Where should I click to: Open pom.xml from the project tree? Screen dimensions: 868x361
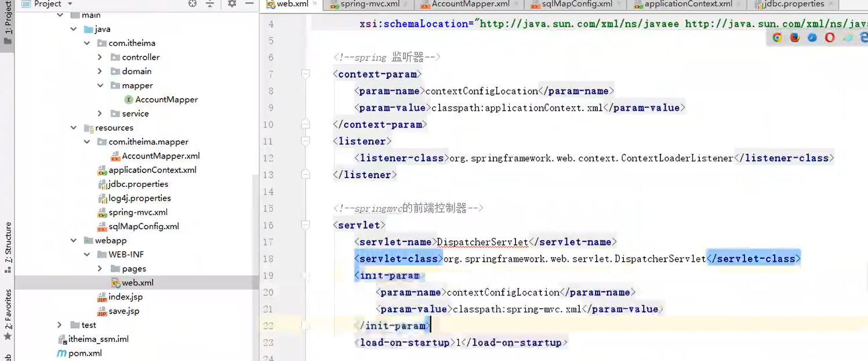[x=85, y=353]
